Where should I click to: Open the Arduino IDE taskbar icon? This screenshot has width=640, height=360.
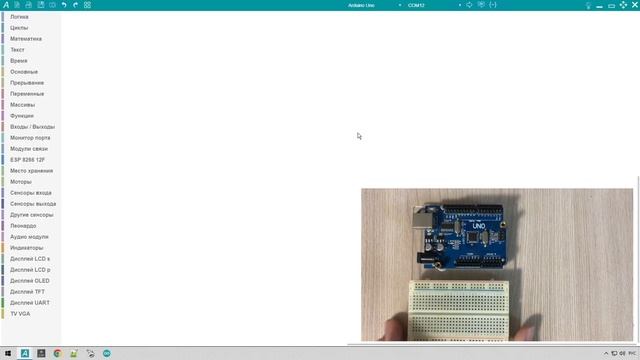[107, 353]
